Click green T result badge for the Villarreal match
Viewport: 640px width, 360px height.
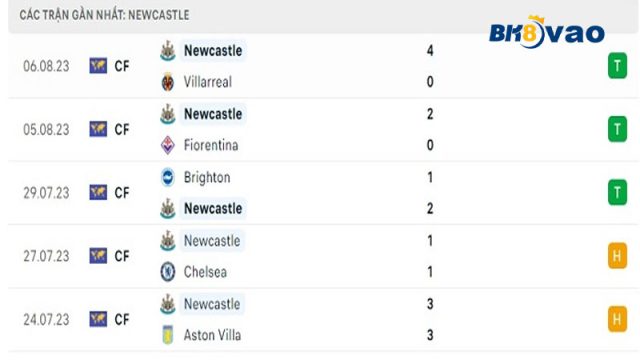617,66
